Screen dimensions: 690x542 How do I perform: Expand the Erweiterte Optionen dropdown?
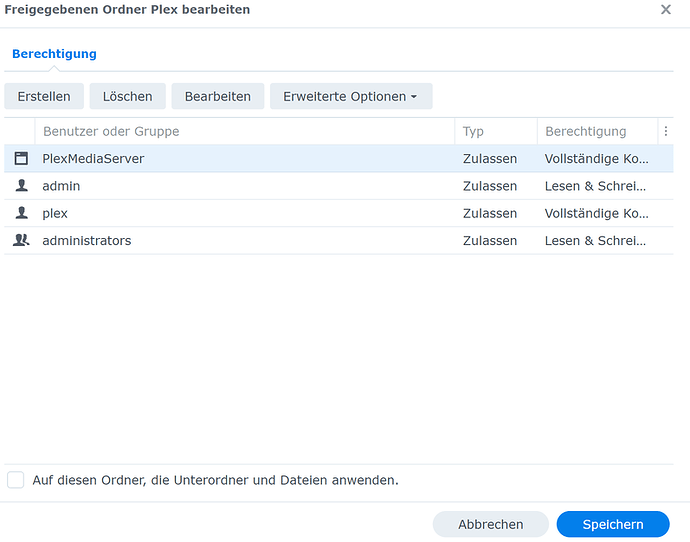[350, 96]
